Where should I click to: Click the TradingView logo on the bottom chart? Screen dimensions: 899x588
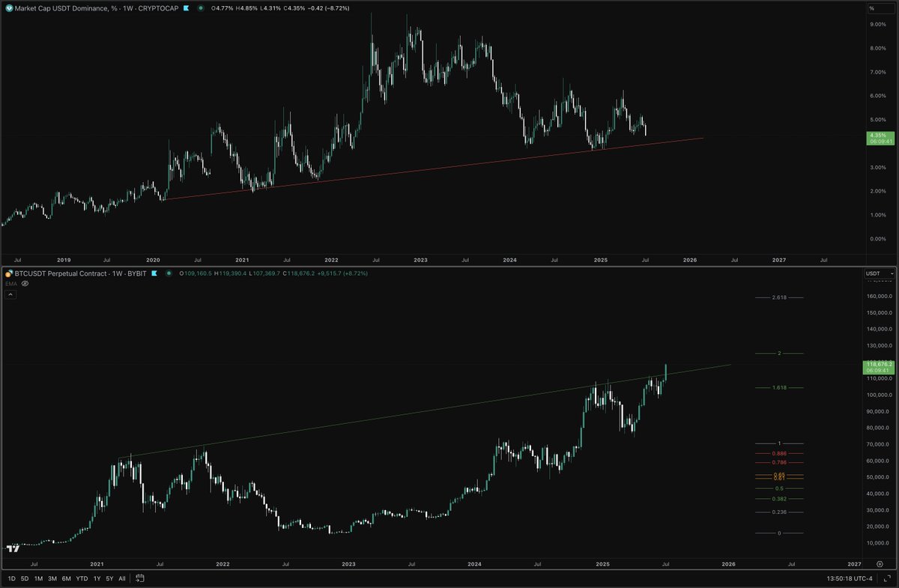click(x=12, y=548)
